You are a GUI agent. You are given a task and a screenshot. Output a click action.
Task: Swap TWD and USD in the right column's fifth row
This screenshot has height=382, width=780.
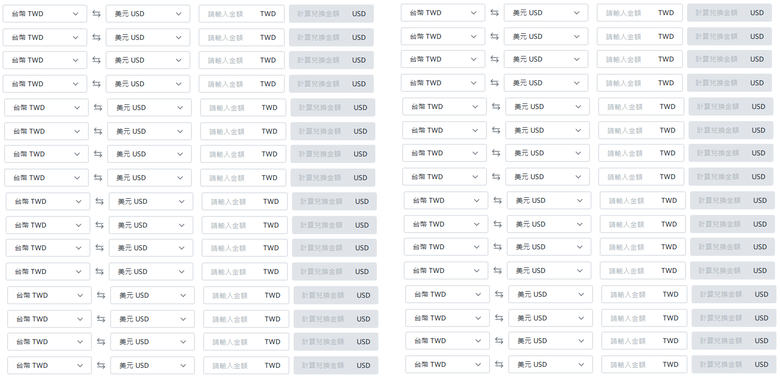pyautogui.click(x=496, y=106)
